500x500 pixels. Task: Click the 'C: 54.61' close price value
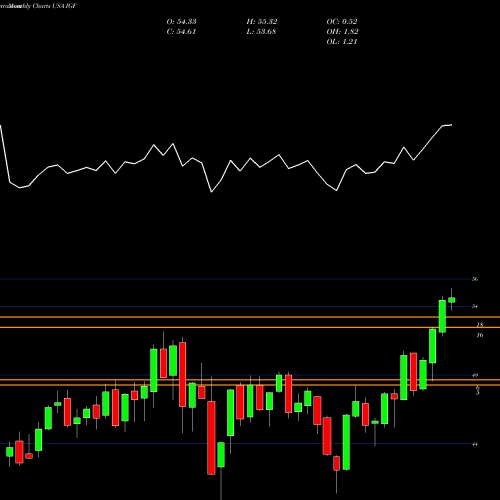tap(181, 32)
